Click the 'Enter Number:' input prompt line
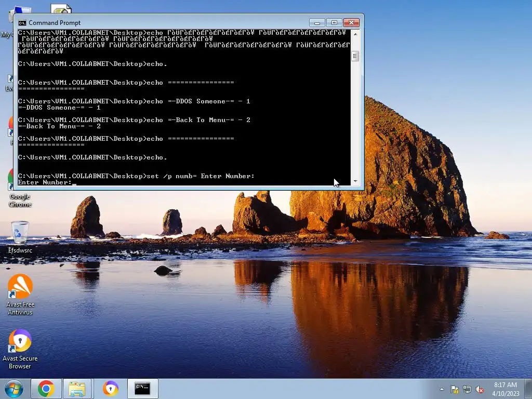This screenshot has width=532, height=399. [x=47, y=182]
